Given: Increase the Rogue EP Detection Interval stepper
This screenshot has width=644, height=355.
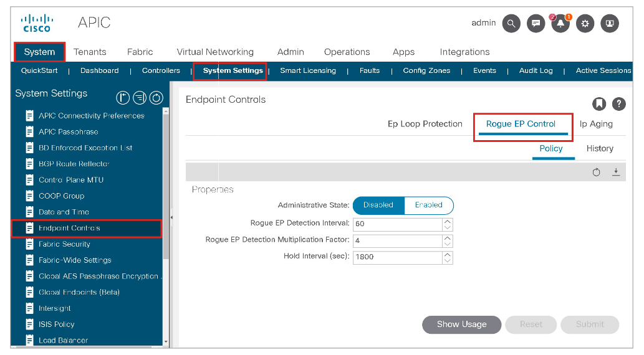Looking at the screenshot, I should pyautogui.click(x=447, y=220).
